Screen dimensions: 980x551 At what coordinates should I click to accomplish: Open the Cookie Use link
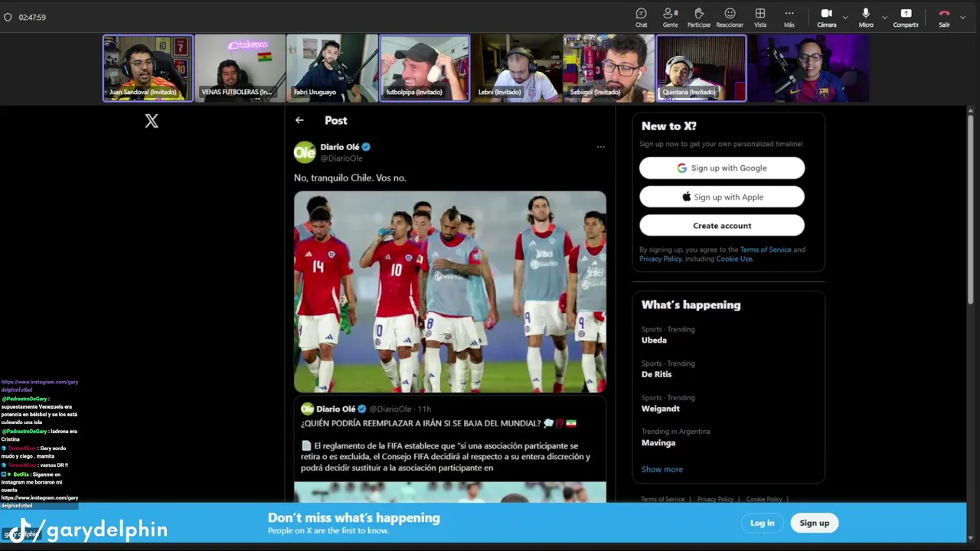734,259
